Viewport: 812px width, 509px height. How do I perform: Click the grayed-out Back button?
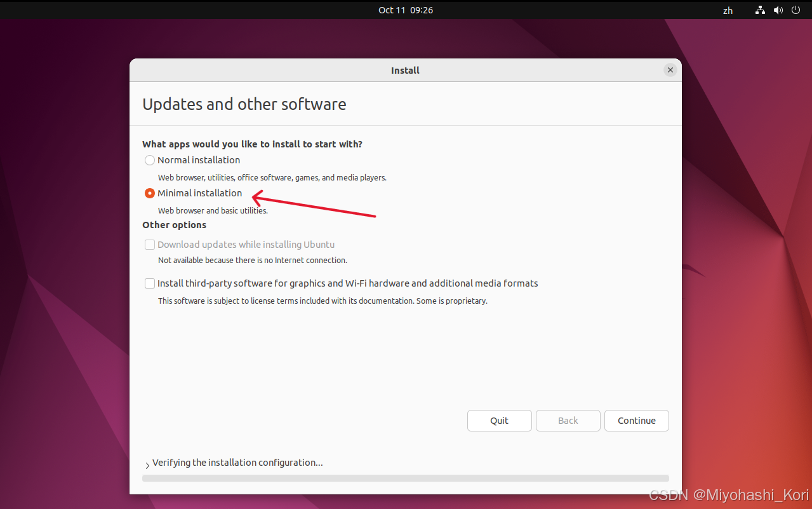(x=568, y=421)
